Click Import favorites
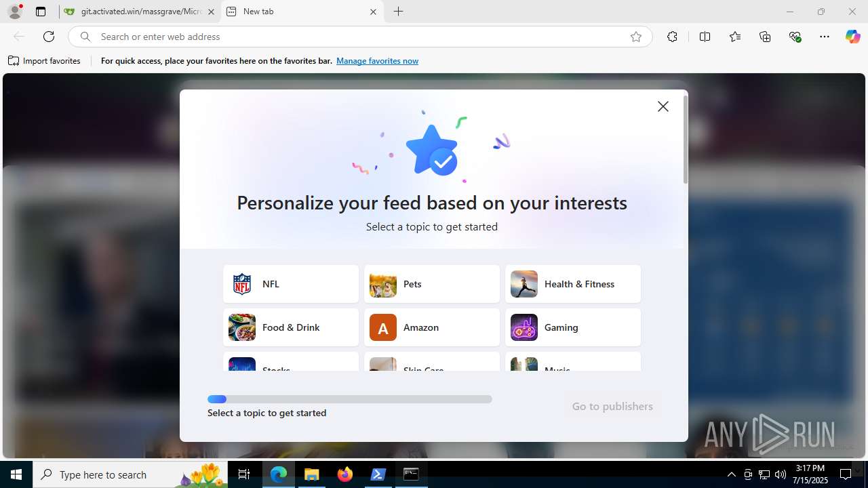This screenshot has height=488, width=868. pos(44,61)
